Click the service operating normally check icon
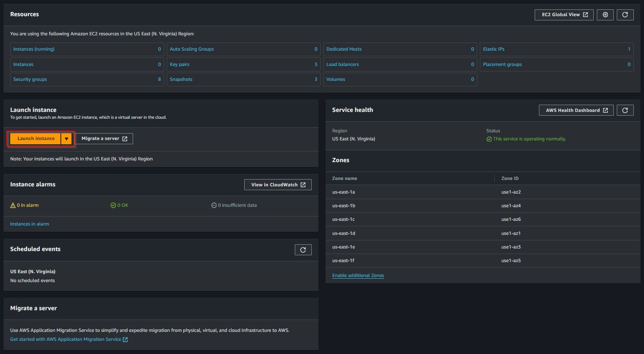Screen dimensions: 644x354 pyautogui.click(x=489, y=139)
